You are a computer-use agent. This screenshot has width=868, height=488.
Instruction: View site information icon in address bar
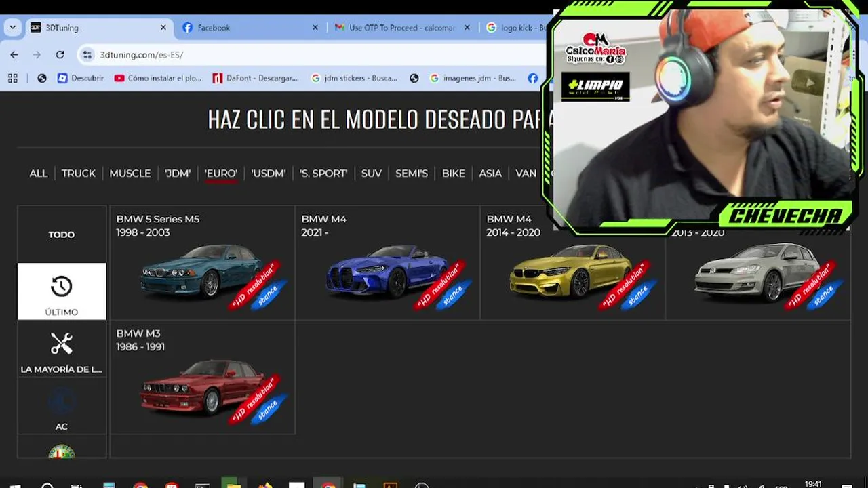point(87,55)
